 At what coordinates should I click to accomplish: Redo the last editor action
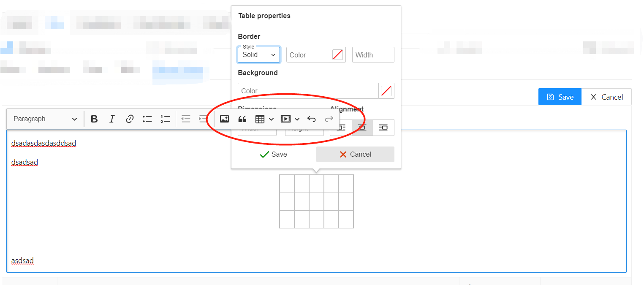click(329, 119)
